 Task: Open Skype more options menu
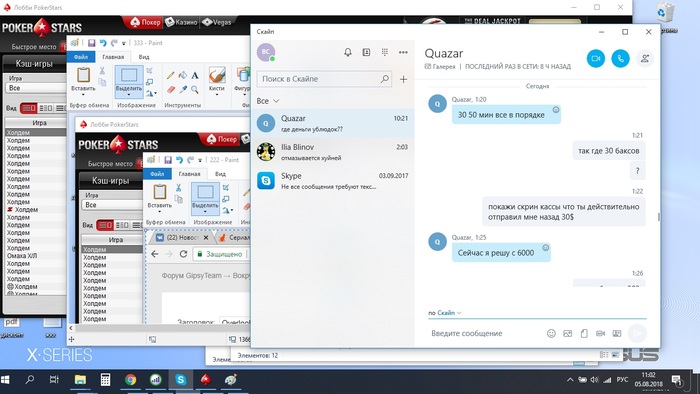click(x=403, y=52)
